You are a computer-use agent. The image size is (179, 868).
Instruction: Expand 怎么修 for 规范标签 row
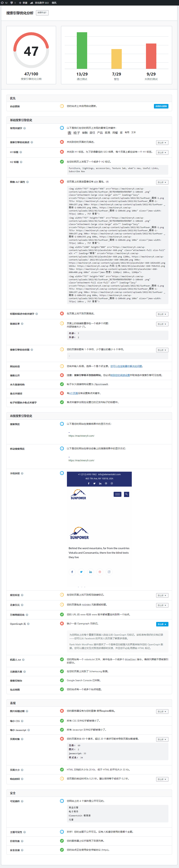(x=162, y=595)
